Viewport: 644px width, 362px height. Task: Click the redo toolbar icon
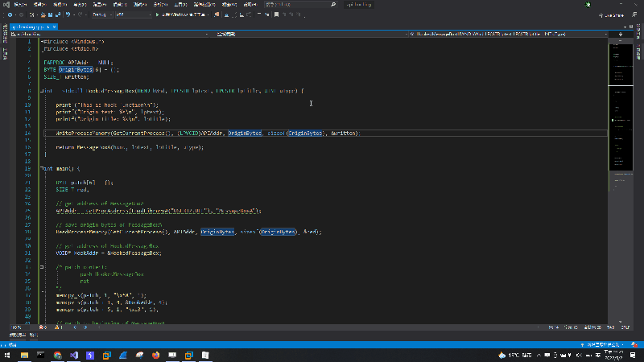80,14
